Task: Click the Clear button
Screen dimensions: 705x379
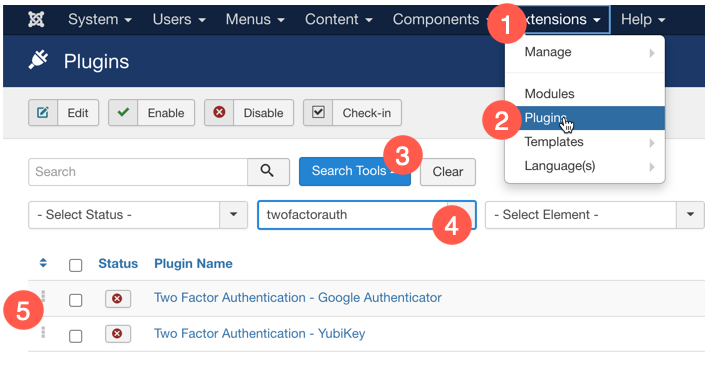Action: [448, 172]
